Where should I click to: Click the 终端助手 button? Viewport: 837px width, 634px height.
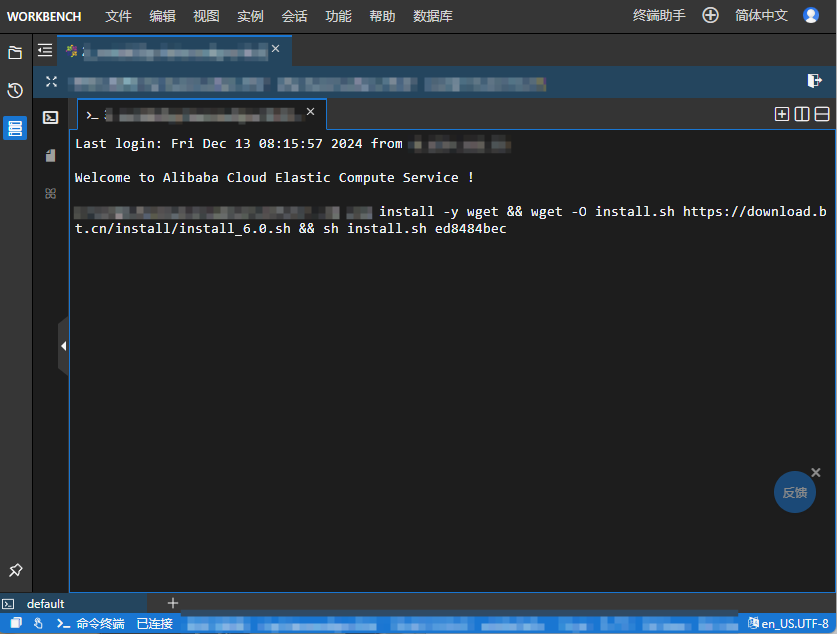(x=659, y=16)
